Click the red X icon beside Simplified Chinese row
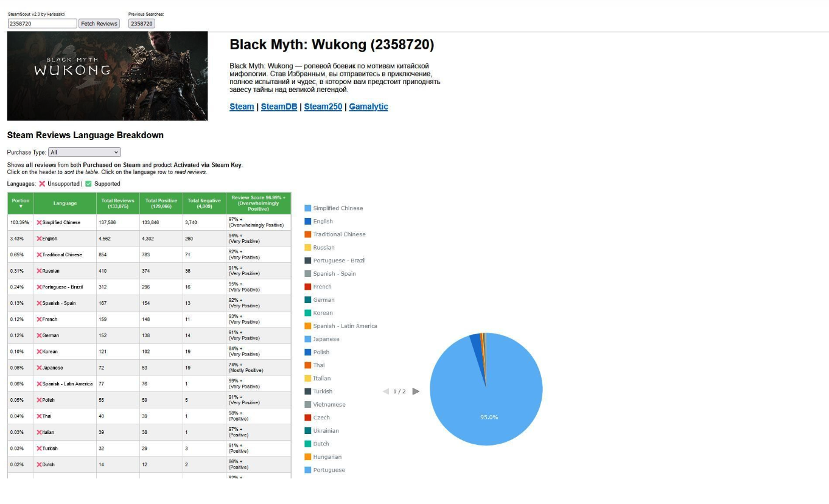The height and width of the screenshot is (504, 829). tap(39, 223)
